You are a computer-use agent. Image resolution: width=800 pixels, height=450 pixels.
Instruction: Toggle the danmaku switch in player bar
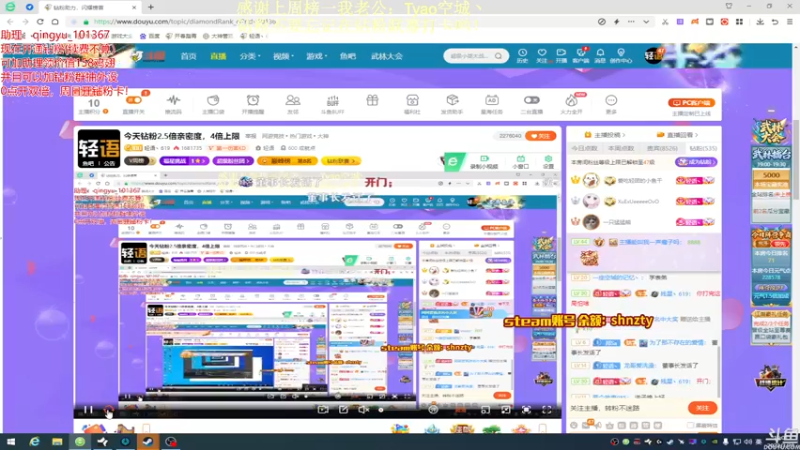[x=433, y=410]
